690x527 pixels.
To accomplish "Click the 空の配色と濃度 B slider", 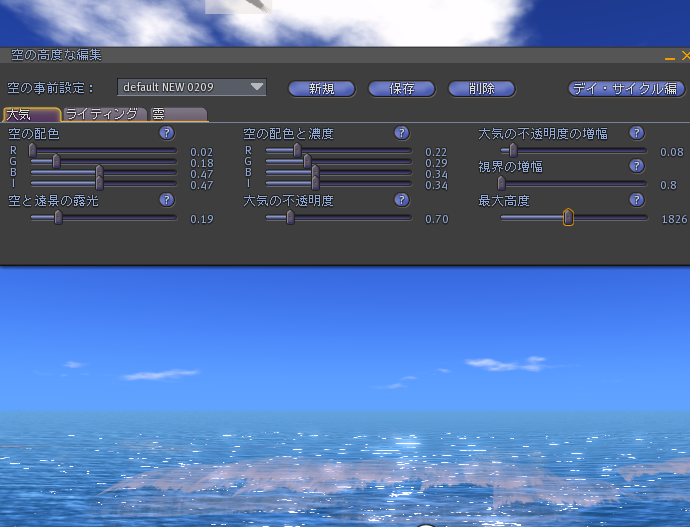I will [x=338, y=172].
